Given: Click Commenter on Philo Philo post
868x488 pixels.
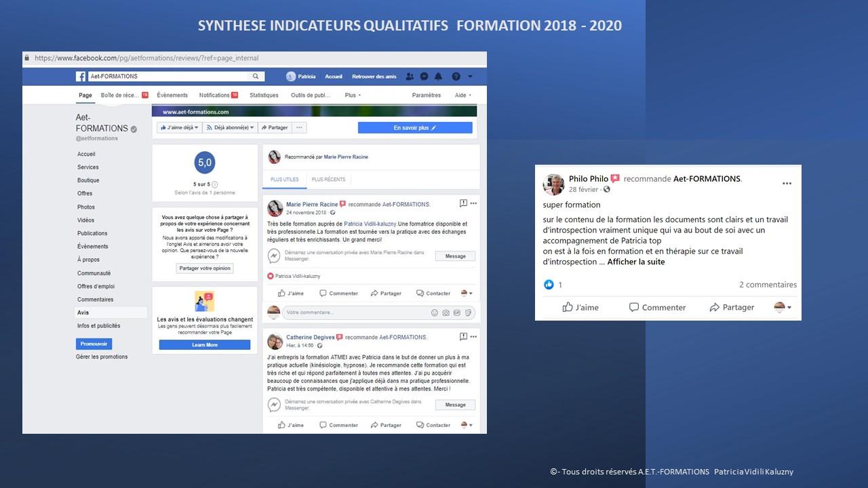Looking at the screenshot, I should pos(657,307).
